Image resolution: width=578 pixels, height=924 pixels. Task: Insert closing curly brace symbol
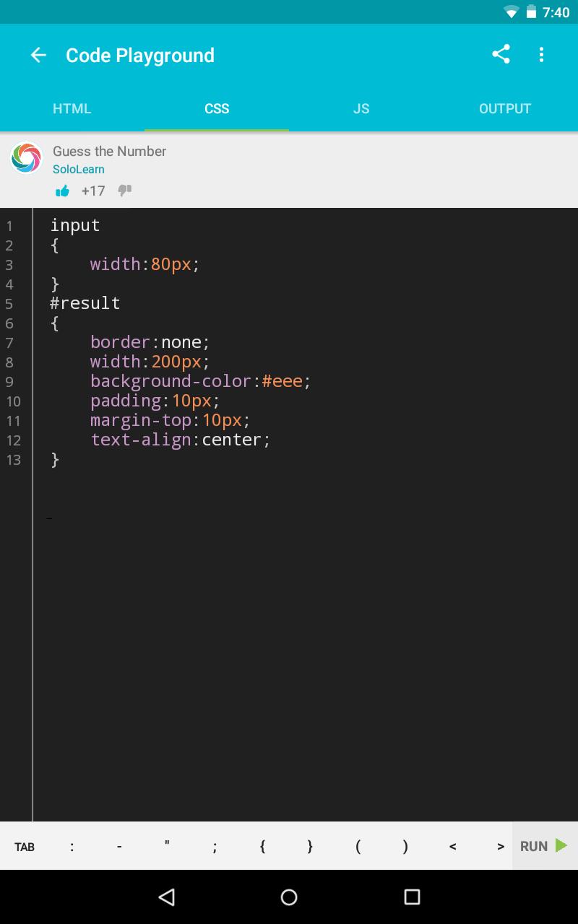click(310, 847)
